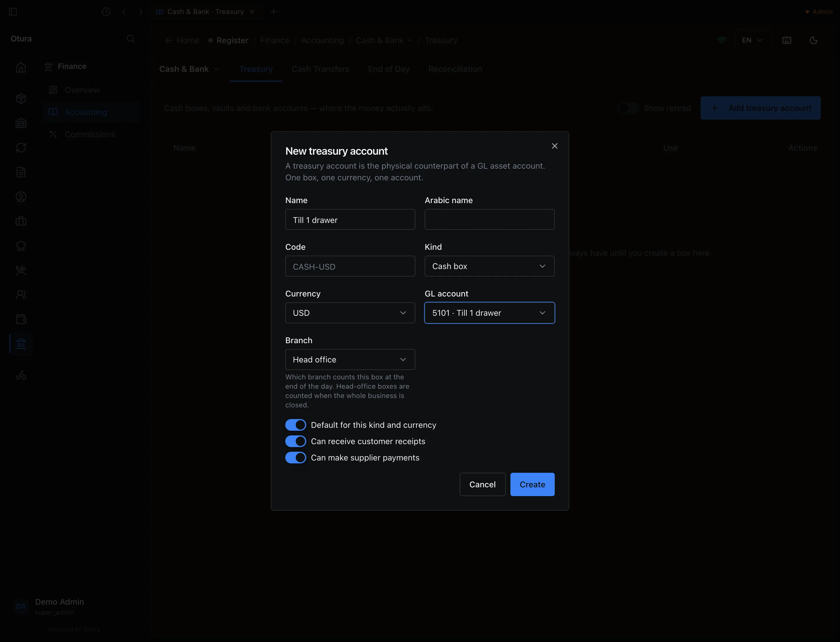This screenshot has width=840, height=642.
Task: Switch to the Treasury tab
Action: point(256,69)
